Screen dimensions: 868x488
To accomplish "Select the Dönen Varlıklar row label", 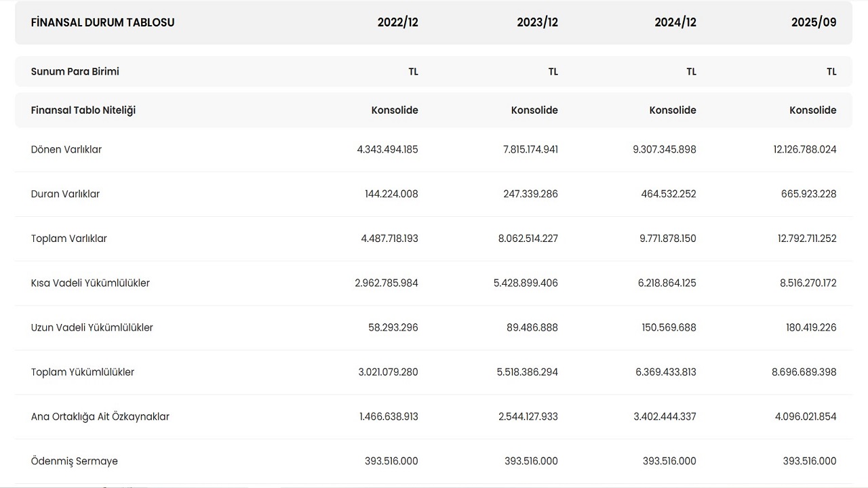I will [x=66, y=150].
